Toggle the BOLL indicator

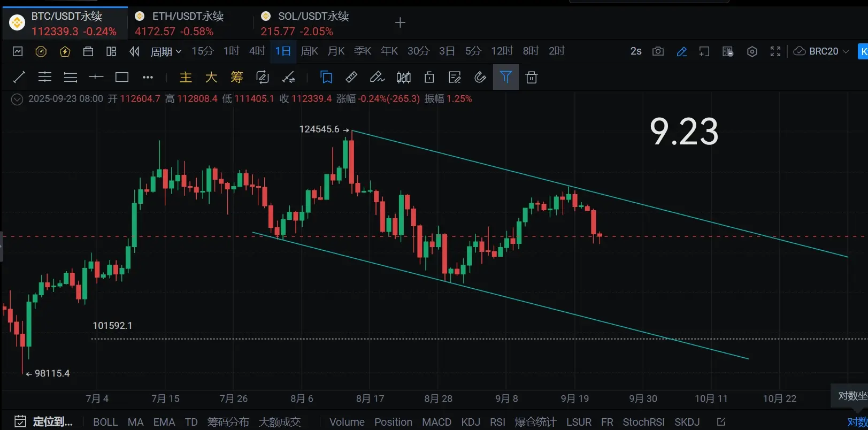105,422
